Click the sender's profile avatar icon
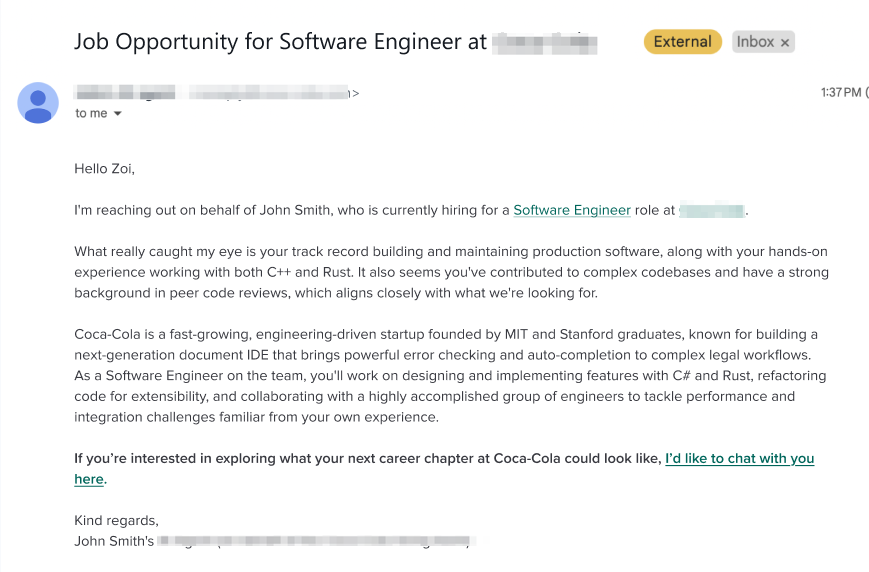 (x=38, y=103)
